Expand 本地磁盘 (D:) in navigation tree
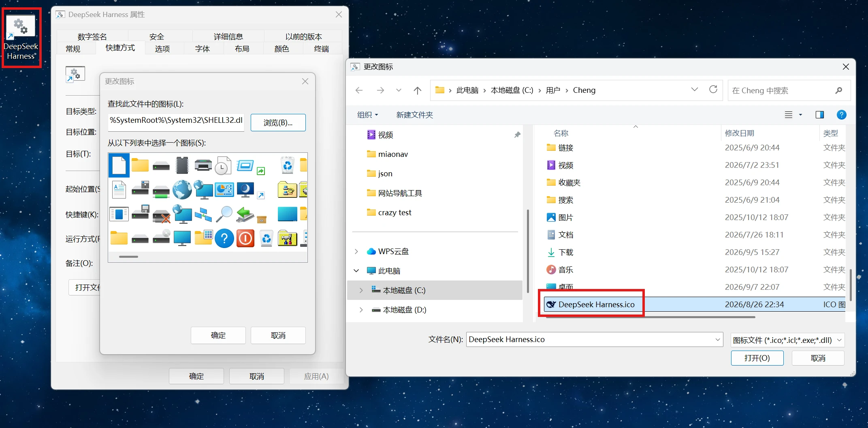The height and width of the screenshot is (428, 868). [x=361, y=310]
